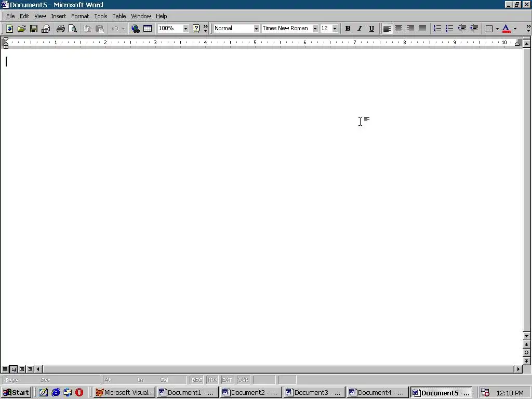This screenshot has width=532, height=399.
Task: Open the Times New Roman font dropdown
Action: pyautogui.click(x=315, y=29)
